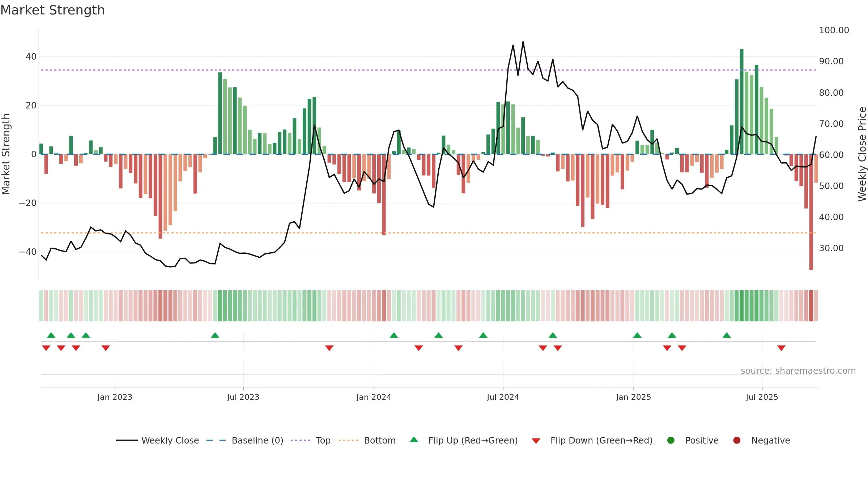Click the Weekly Close legend entry
Screen dimensions: 868x488
click(x=157, y=440)
